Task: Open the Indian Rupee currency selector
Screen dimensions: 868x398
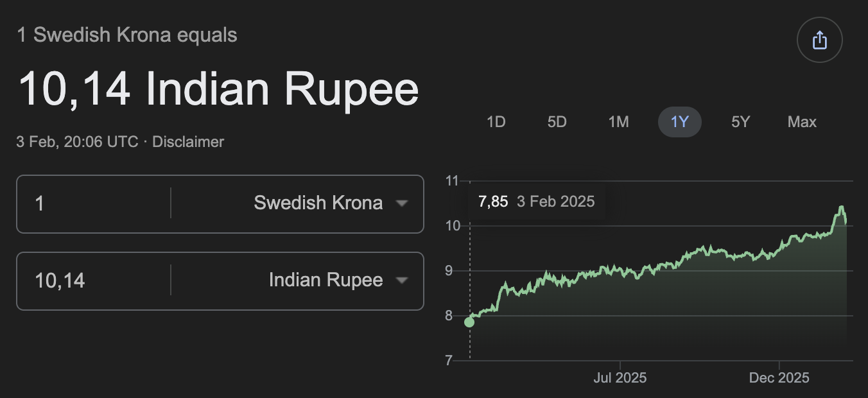Action: (x=326, y=281)
